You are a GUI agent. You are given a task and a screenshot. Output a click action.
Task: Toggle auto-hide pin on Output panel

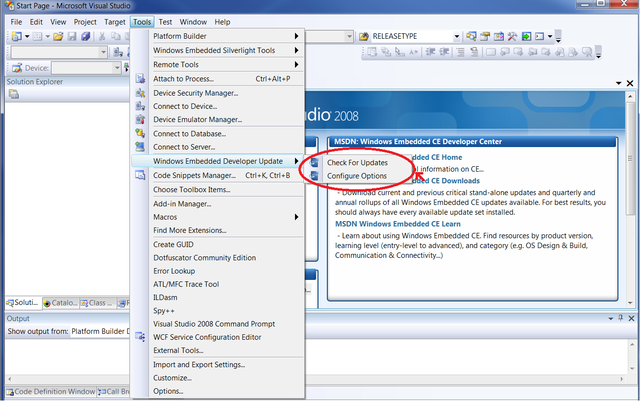621,318
